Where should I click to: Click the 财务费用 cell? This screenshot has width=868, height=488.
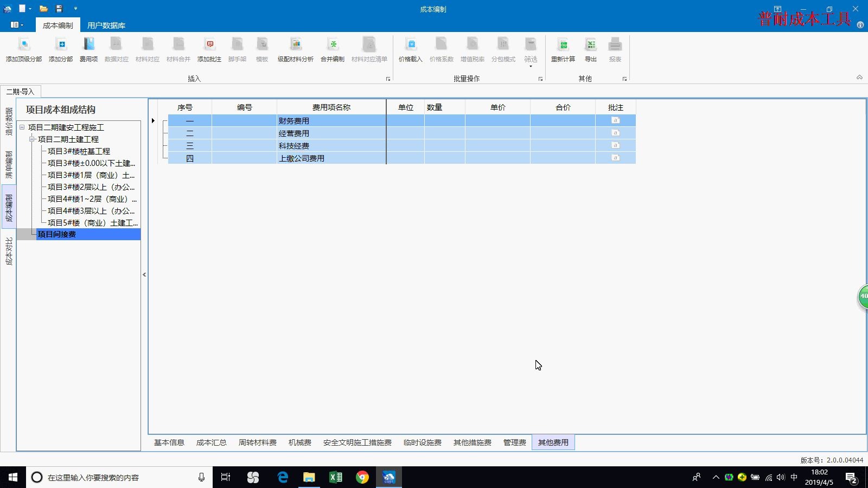331,120
